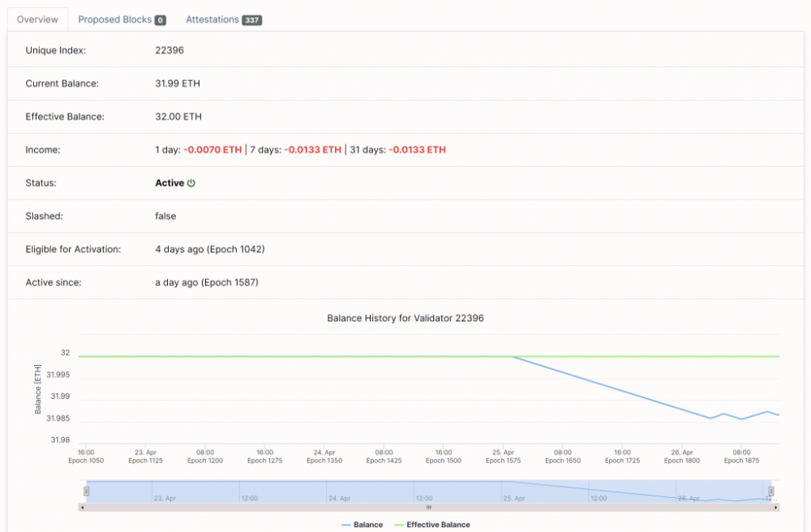Click the Unique Index value 22396
The width and height of the screenshot is (811, 532).
coord(170,49)
